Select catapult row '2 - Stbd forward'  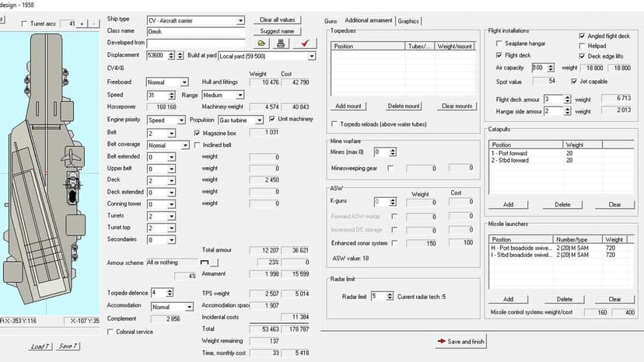pyautogui.click(x=561, y=161)
